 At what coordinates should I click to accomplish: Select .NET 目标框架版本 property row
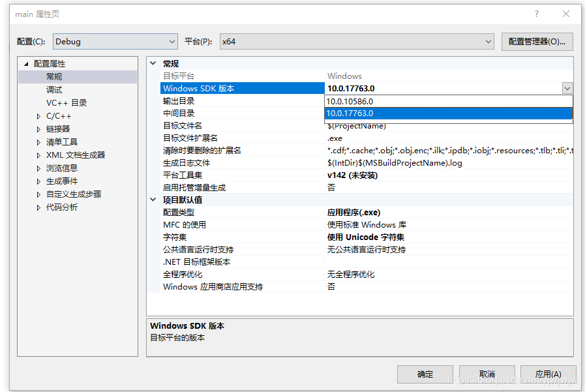click(367, 262)
